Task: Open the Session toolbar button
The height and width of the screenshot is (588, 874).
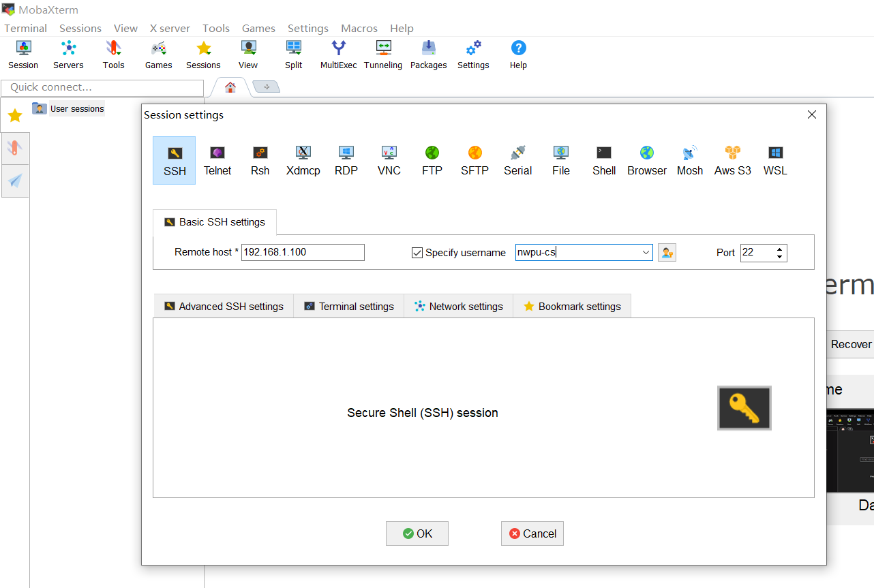Action: (x=23, y=55)
